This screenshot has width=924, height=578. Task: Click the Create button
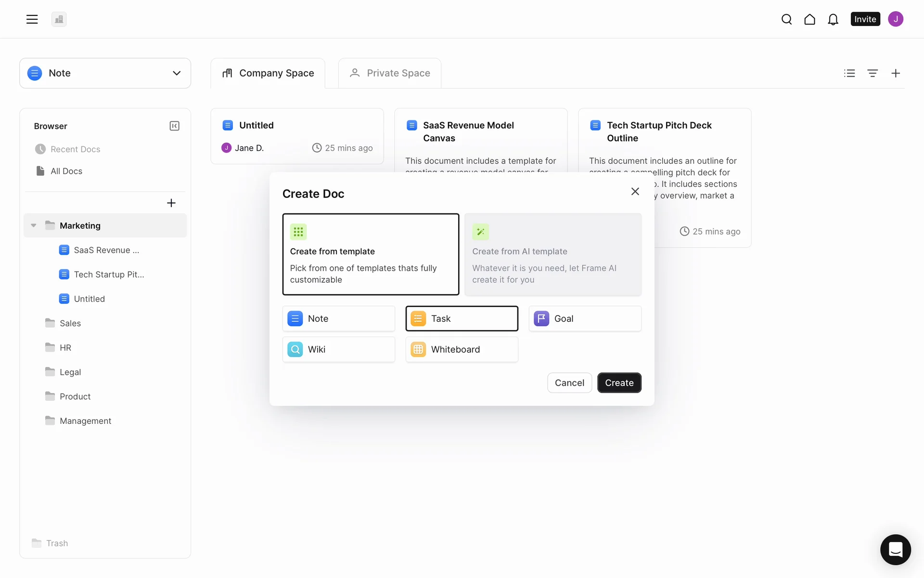(x=619, y=383)
